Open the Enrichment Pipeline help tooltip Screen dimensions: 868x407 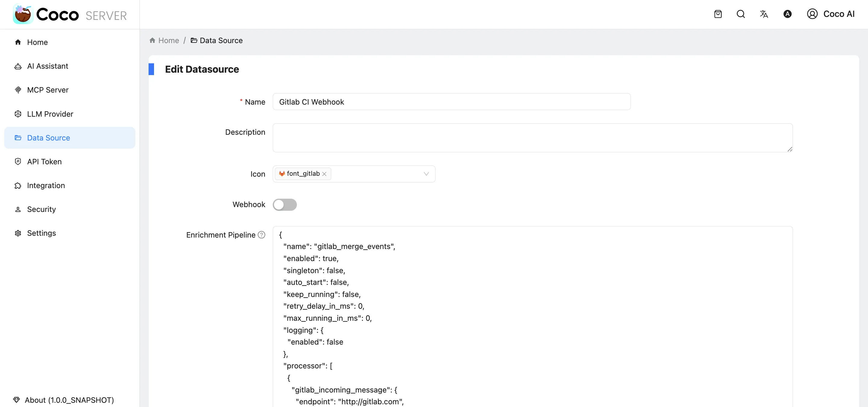tap(261, 235)
